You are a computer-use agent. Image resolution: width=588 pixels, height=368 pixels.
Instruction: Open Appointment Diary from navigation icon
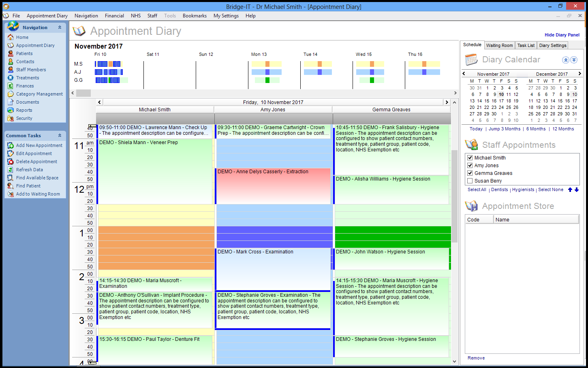click(x=11, y=45)
